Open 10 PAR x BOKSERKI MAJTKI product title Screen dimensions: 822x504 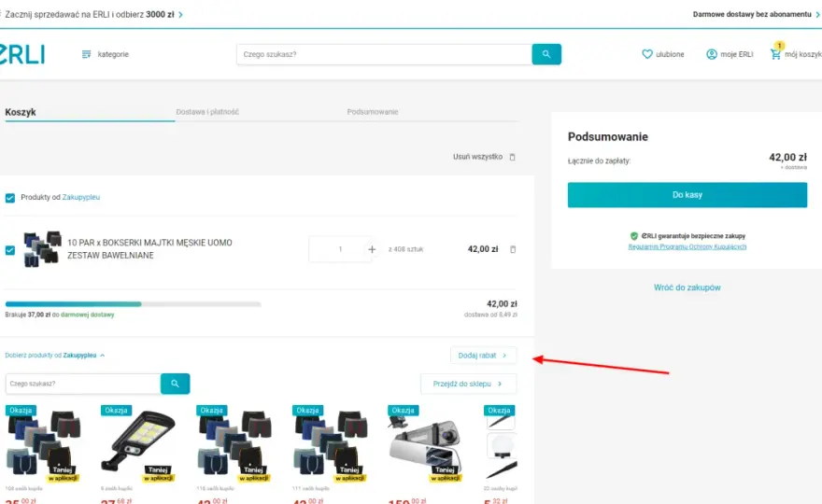tap(150, 249)
